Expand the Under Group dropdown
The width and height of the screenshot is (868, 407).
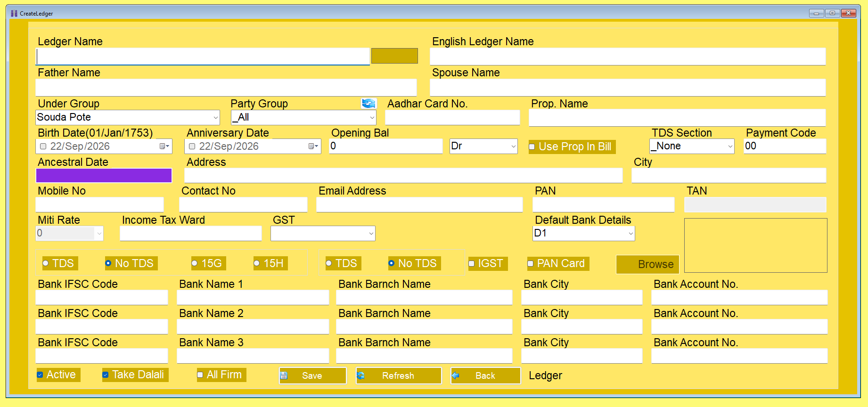coord(216,117)
